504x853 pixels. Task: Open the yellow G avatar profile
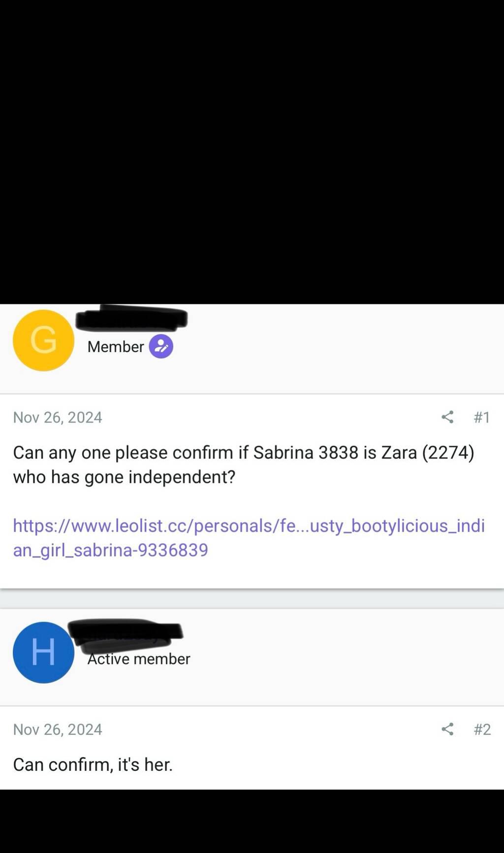[43, 340]
